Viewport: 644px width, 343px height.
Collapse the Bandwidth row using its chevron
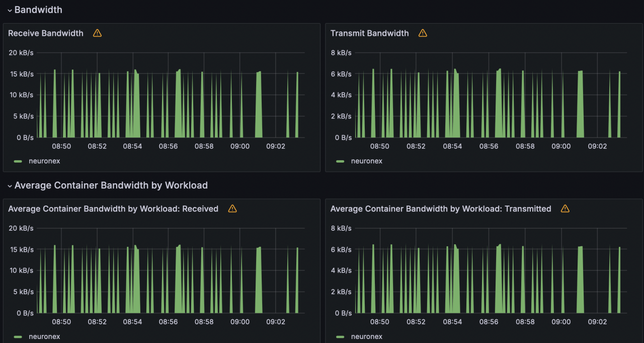pyautogui.click(x=10, y=10)
